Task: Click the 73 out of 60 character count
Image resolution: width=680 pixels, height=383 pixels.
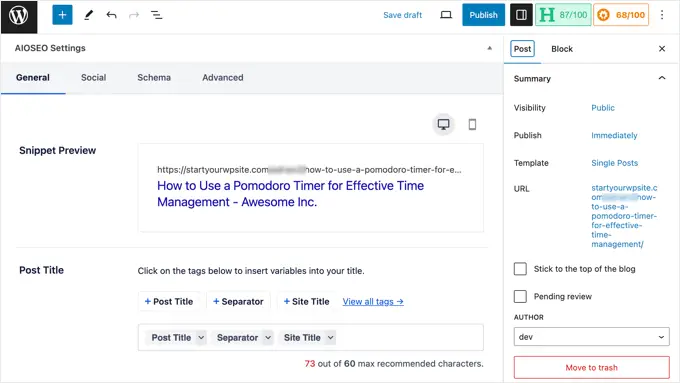Action: coord(394,363)
